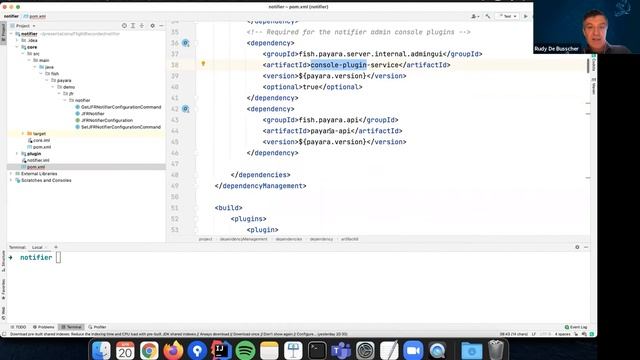Click the 4 spaces indent status entry
This screenshot has width=640, height=360.
tap(562, 334)
